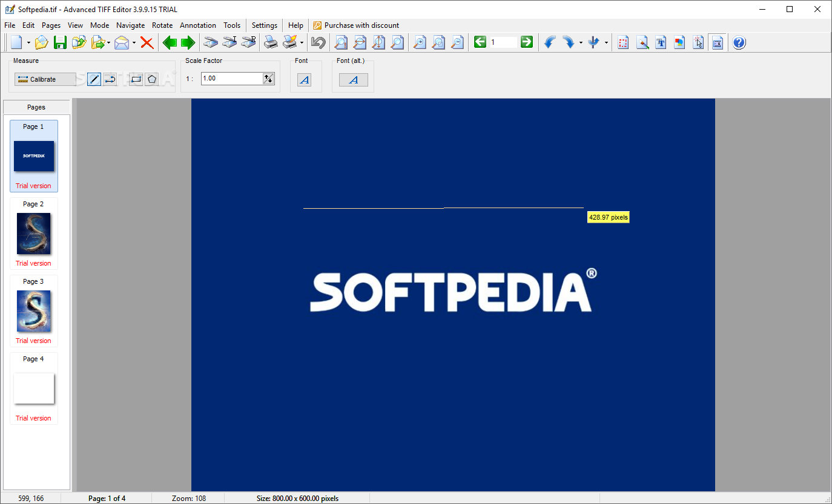The width and height of the screenshot is (832, 504).
Task: Click the Zoom in magnifier with plus
Action: point(419,42)
